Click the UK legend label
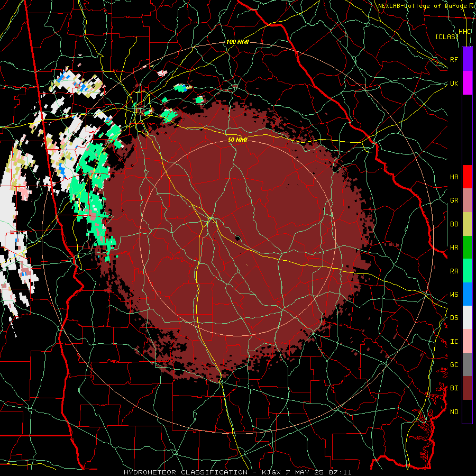Image resolution: width=476 pixels, height=476 pixels. click(454, 83)
